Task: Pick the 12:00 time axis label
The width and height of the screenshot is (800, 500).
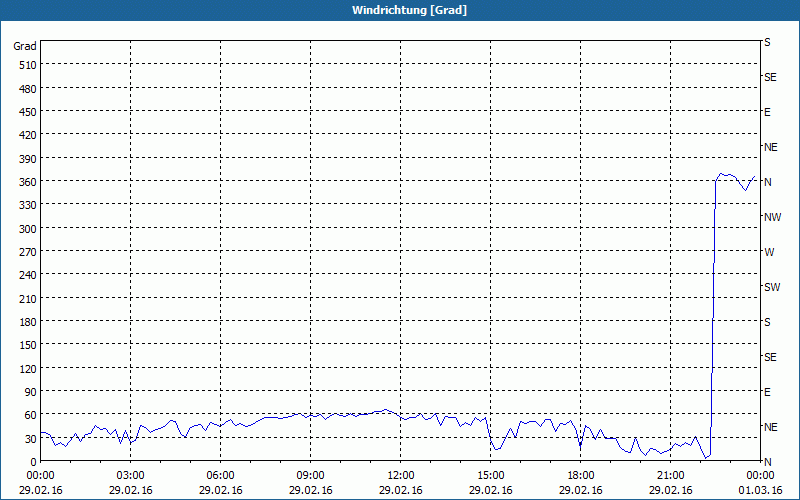Action: click(401, 476)
